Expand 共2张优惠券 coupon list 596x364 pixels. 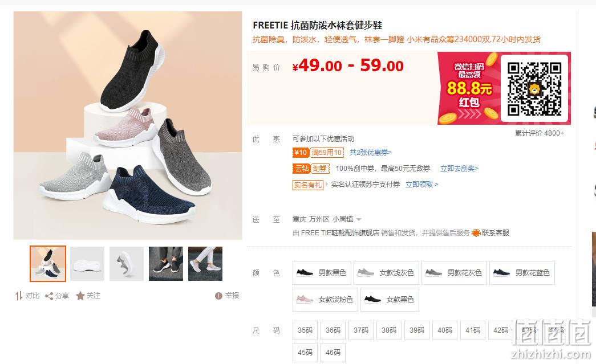(x=370, y=153)
